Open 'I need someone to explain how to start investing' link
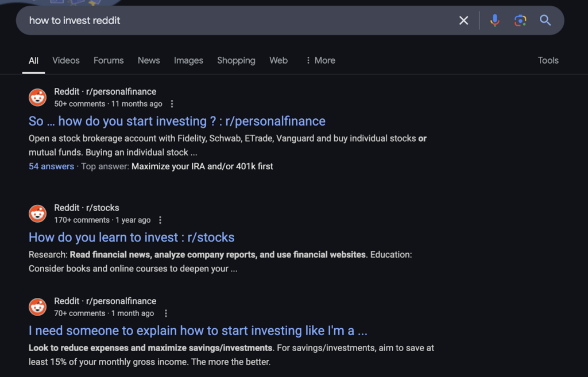This screenshot has width=588, height=377. [x=198, y=331]
